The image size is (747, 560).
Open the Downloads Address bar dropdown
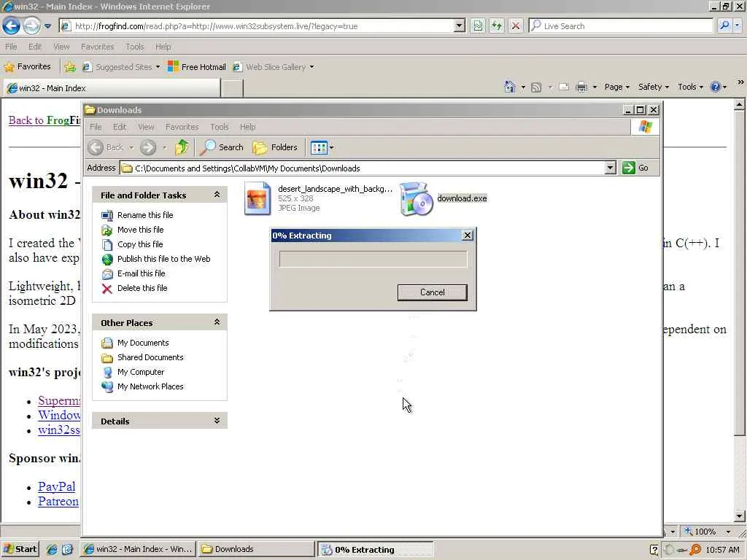tap(611, 168)
